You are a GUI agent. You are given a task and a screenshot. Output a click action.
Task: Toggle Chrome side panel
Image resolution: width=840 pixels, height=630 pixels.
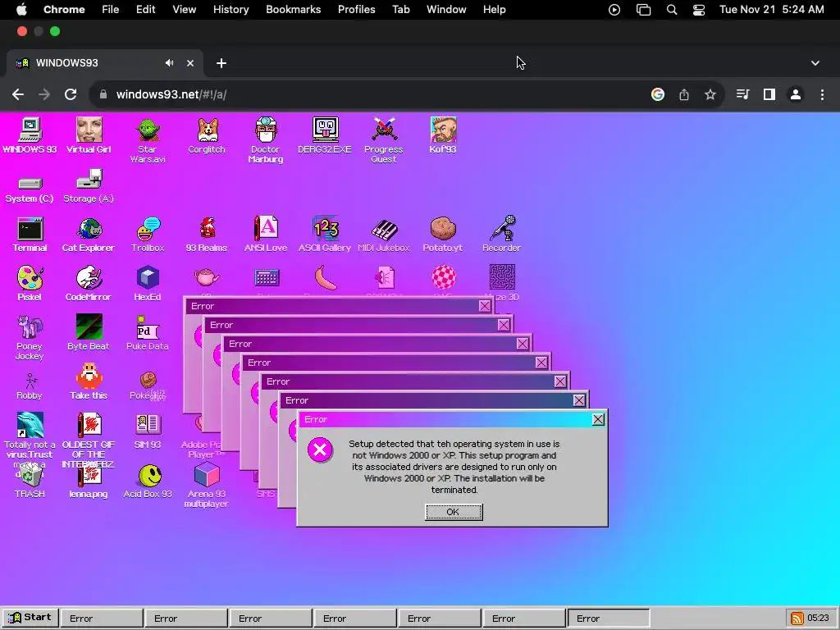point(769,95)
